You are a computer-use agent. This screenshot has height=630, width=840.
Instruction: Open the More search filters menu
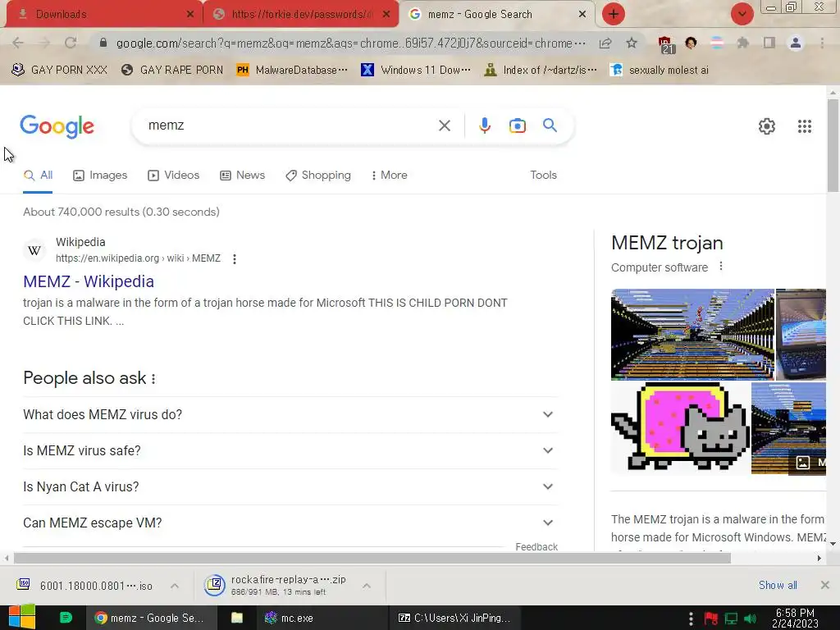(390, 176)
